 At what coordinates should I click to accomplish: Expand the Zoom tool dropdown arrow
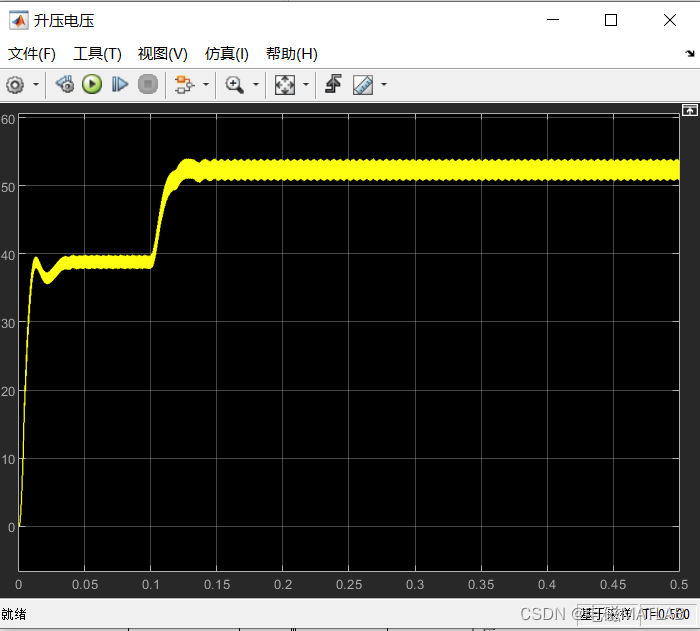pos(256,85)
